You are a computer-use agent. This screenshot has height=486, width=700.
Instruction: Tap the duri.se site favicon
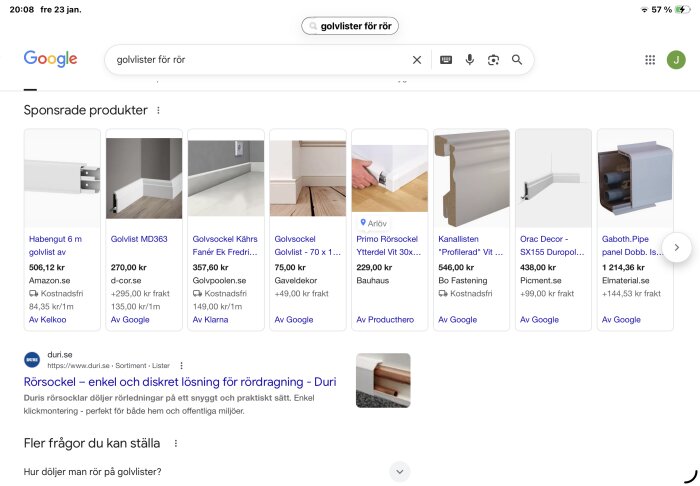(32, 360)
